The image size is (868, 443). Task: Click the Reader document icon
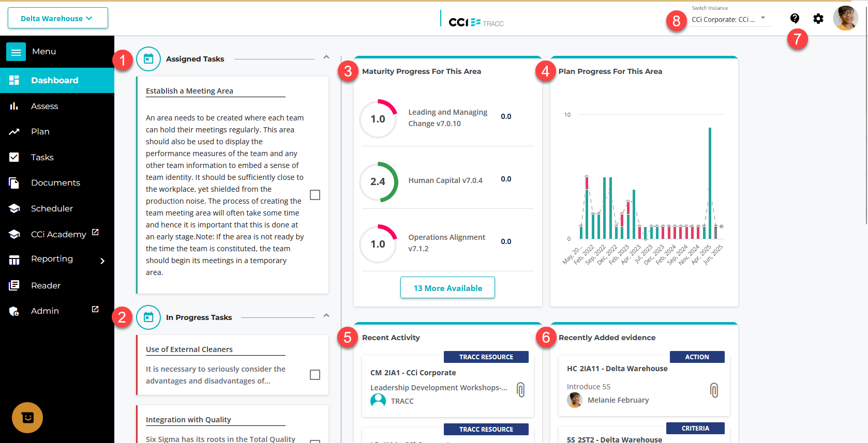[14, 285]
